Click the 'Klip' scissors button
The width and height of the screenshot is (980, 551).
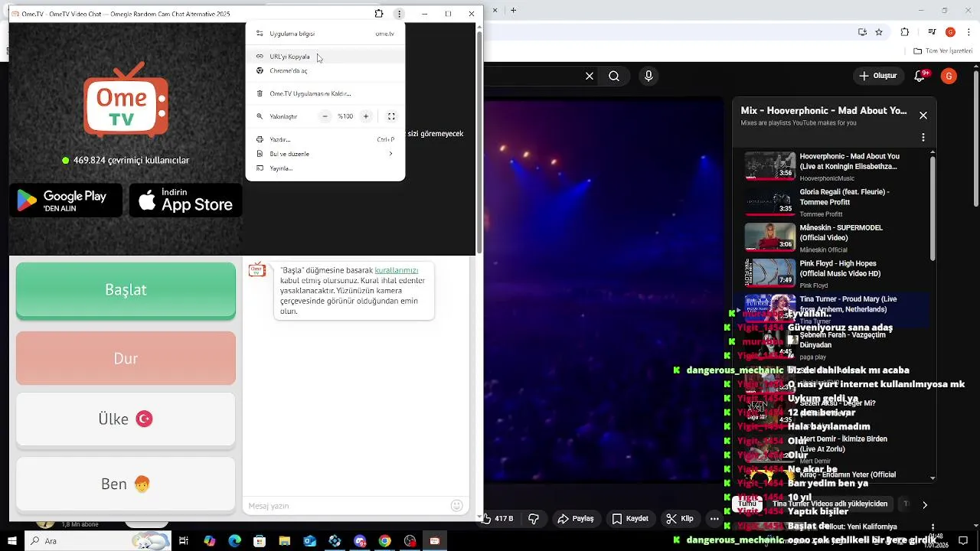pos(680,518)
